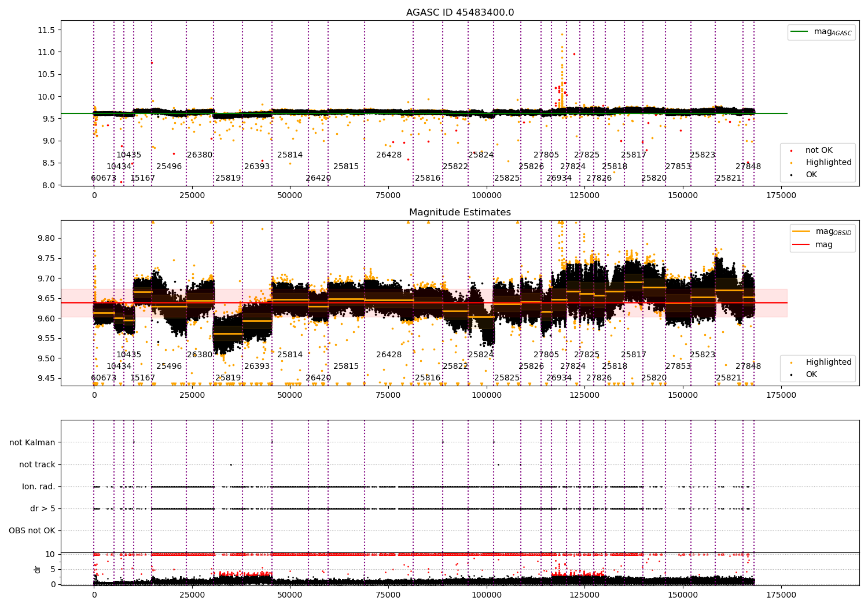Click OBSID label 25496 in the top panel
868x608 pixels.
click(x=169, y=167)
